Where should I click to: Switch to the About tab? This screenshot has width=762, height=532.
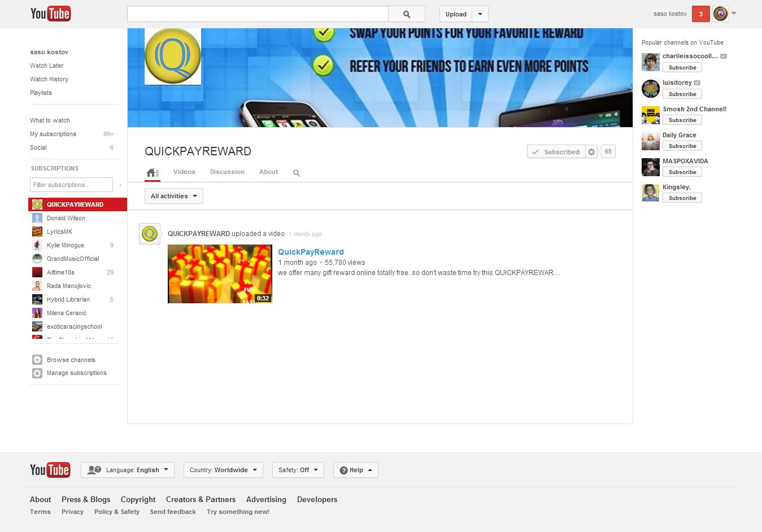(268, 172)
